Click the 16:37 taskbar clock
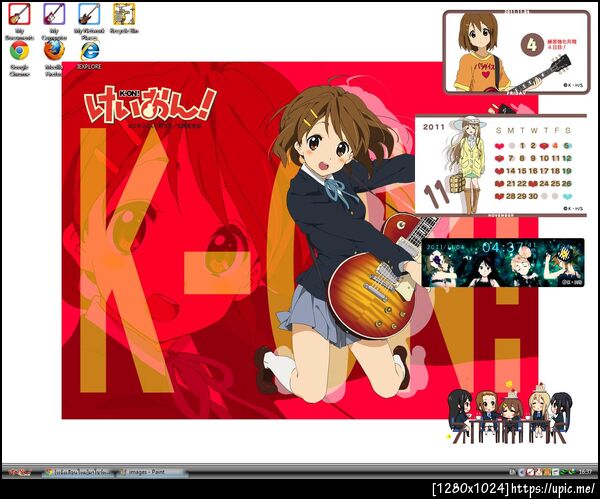Image resolution: width=600 pixels, height=499 pixels. click(585, 472)
